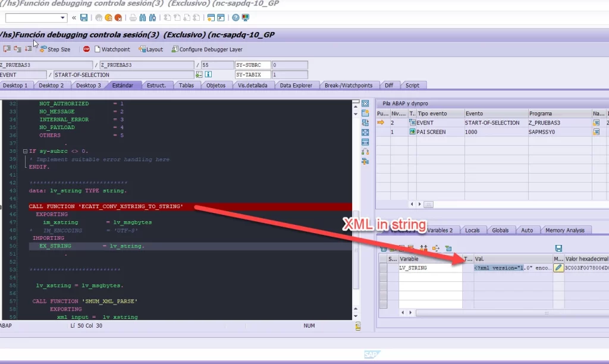Open the Data Explorer tab
This screenshot has height=364, width=609.
pyautogui.click(x=296, y=86)
